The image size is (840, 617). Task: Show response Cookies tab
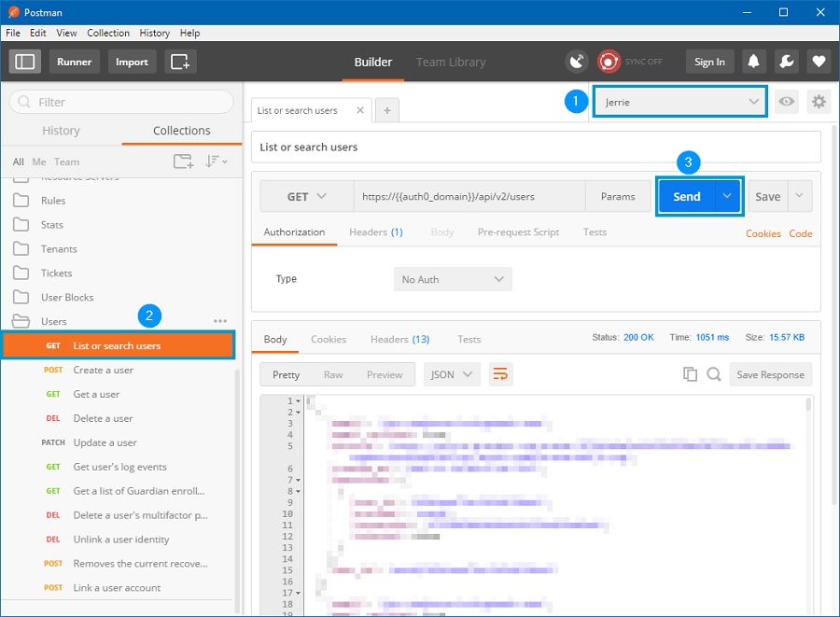click(x=329, y=339)
